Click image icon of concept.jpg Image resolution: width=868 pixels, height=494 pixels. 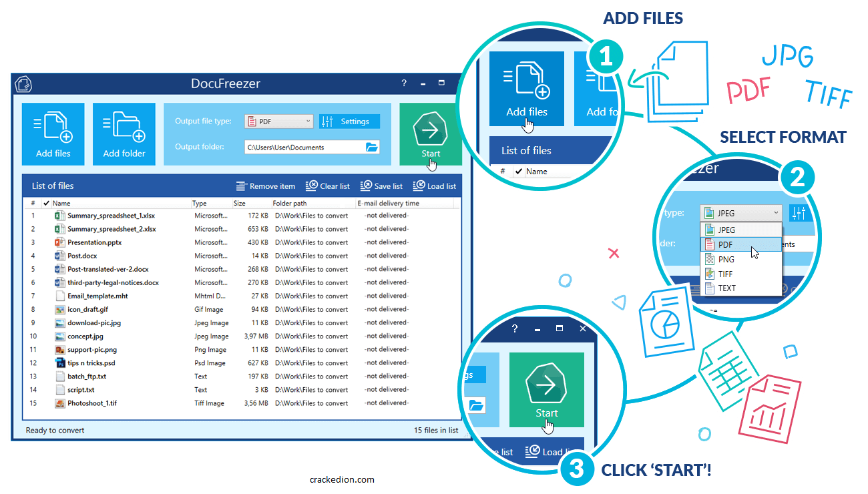60,336
